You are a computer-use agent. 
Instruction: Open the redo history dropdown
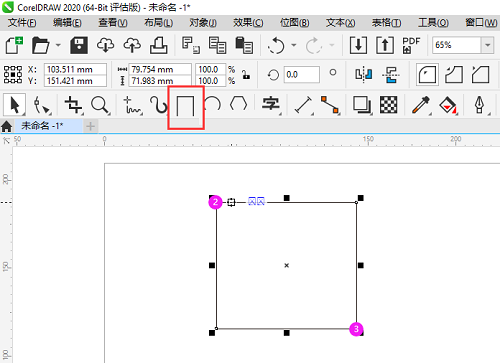(x=332, y=45)
